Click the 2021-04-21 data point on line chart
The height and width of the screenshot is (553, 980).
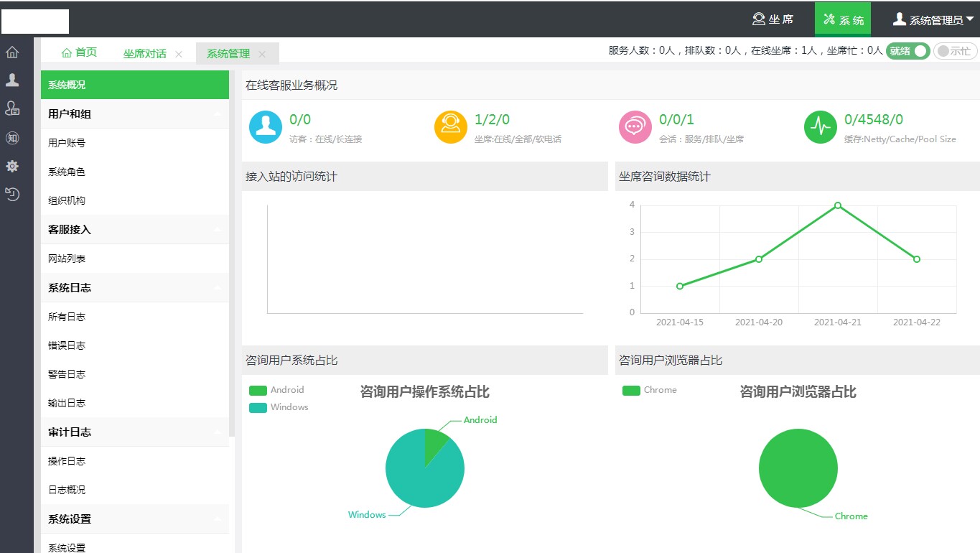pyautogui.click(x=838, y=205)
